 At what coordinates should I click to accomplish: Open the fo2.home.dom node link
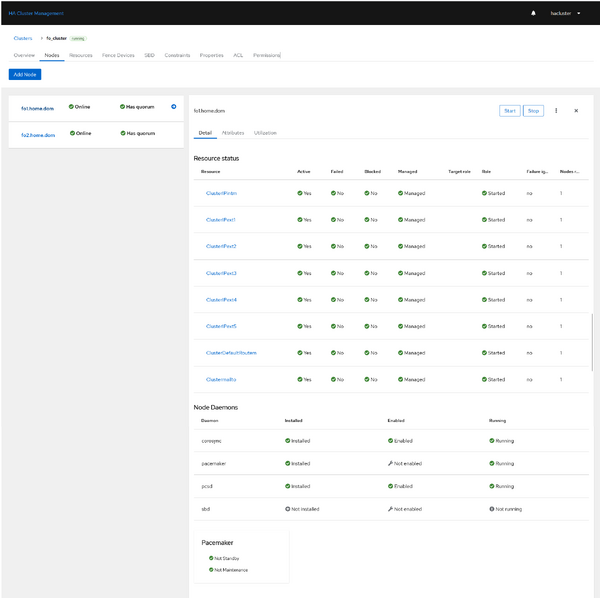click(x=38, y=135)
